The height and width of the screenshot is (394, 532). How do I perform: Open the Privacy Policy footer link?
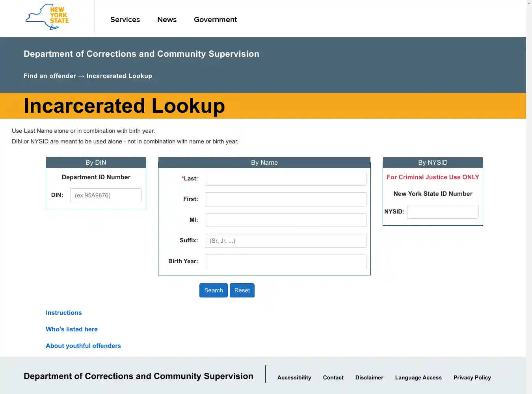pyautogui.click(x=472, y=377)
